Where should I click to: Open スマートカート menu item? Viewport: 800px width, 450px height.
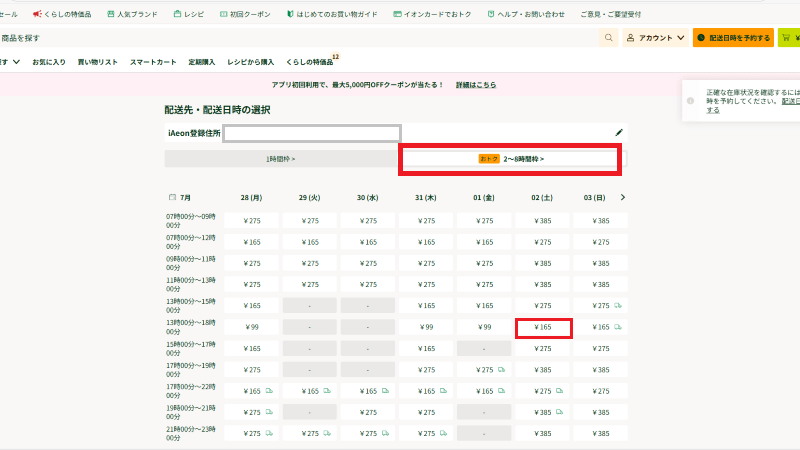coord(153,62)
